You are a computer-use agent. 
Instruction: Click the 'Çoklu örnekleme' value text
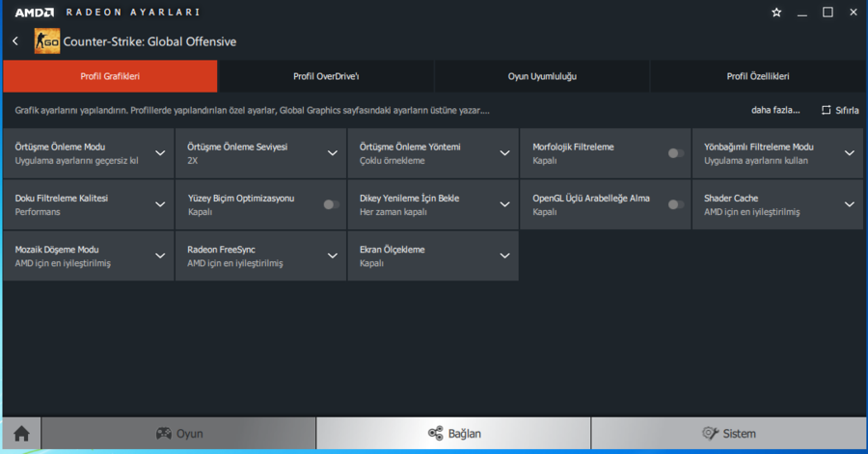pos(392,161)
